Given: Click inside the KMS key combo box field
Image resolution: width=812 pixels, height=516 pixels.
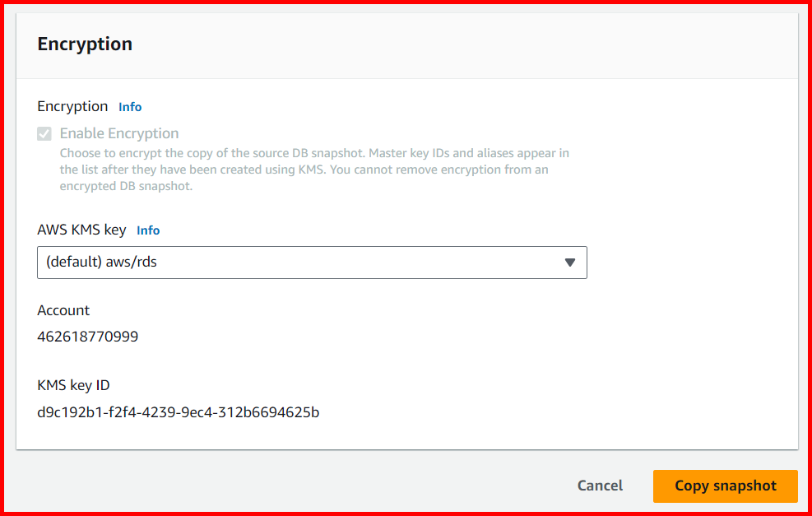Looking at the screenshot, I should point(247,262).
